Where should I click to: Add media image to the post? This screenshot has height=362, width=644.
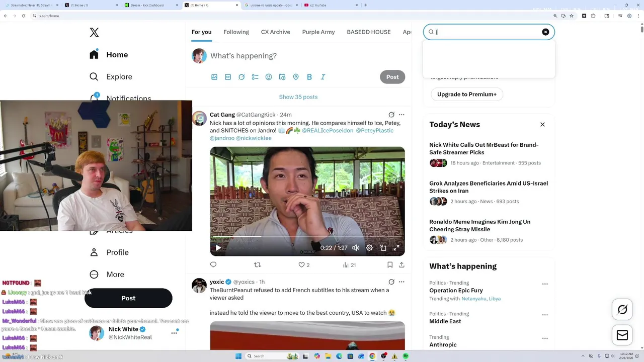tap(214, 77)
